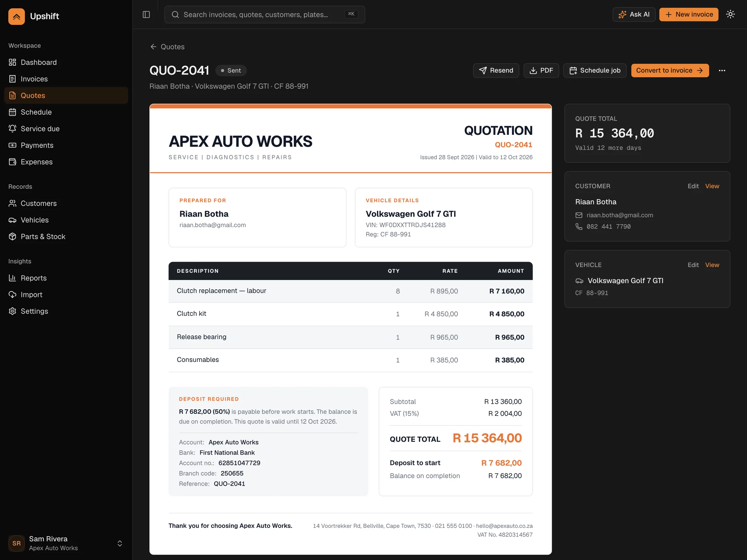Click the phone icon beside 082 441 7790
Screen dimensions: 747x560
tap(579, 226)
